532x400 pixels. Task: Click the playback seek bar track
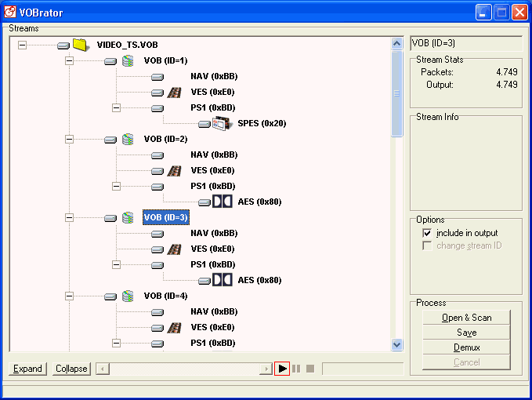(185, 369)
